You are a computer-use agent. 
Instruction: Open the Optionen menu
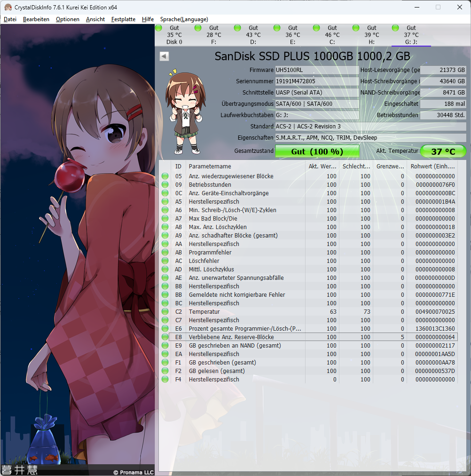[x=68, y=19]
